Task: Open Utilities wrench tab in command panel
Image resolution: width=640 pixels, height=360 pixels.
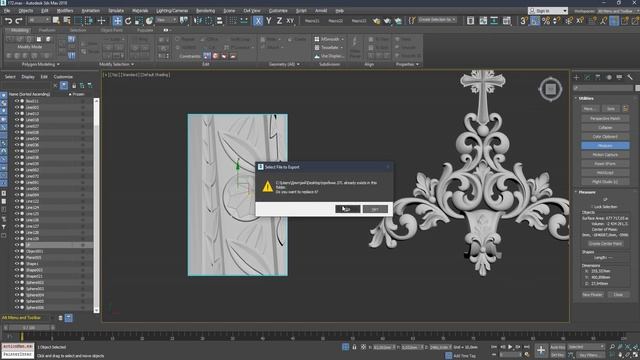Action: (x=630, y=77)
